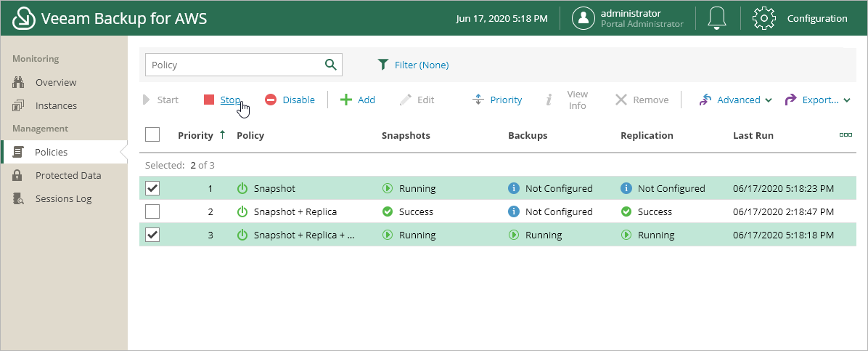The width and height of the screenshot is (868, 351).
Task: Click Replication column header
Action: 647,135
